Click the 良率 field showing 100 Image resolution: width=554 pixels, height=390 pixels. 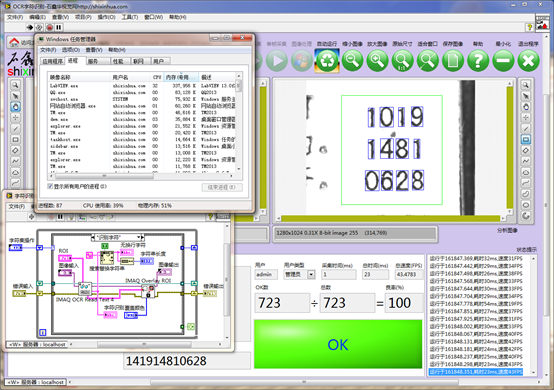point(405,303)
